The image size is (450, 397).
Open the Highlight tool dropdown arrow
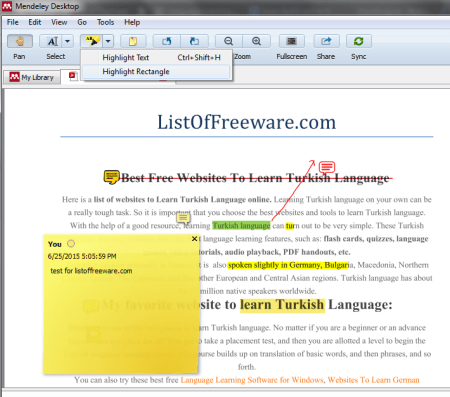[108, 41]
